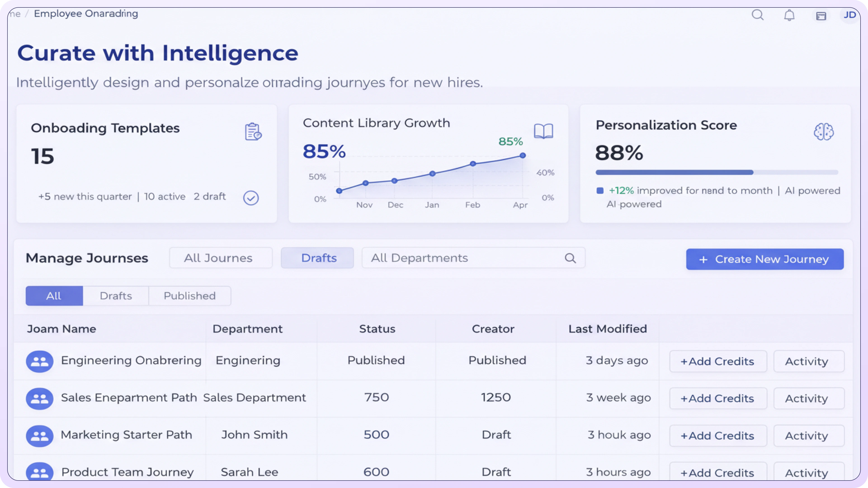Viewport: 868px width, 488px height.
Task: Open the search icon in the top bar
Action: [x=758, y=15]
